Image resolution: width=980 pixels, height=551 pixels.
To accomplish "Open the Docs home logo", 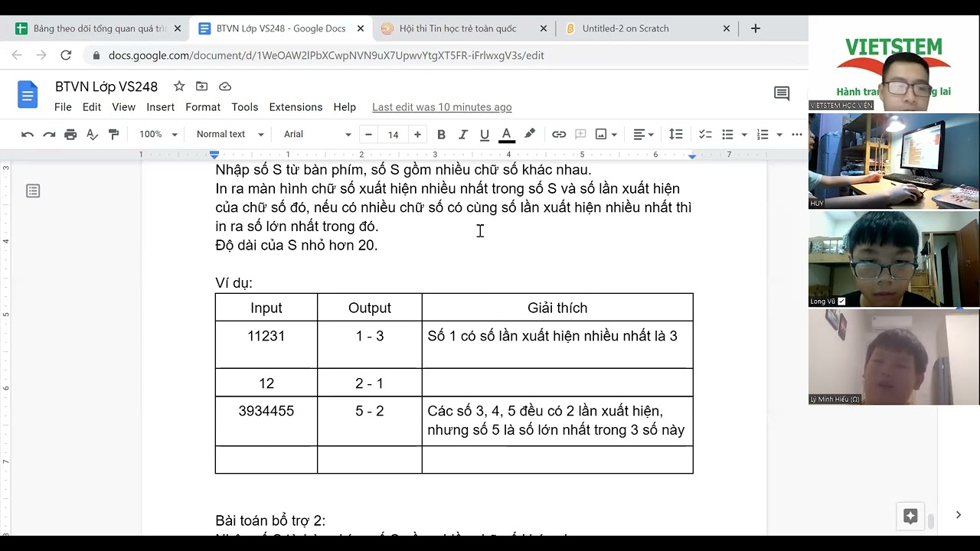I will point(28,95).
